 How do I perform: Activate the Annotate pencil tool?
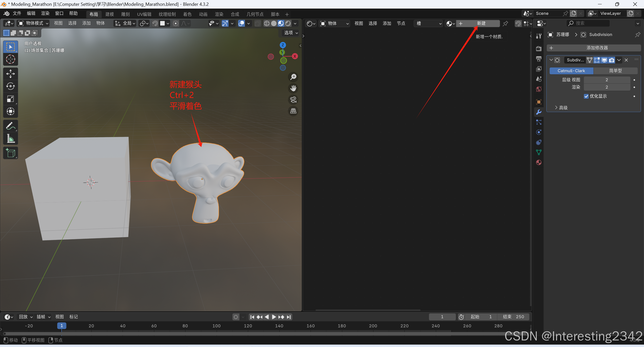click(10, 126)
